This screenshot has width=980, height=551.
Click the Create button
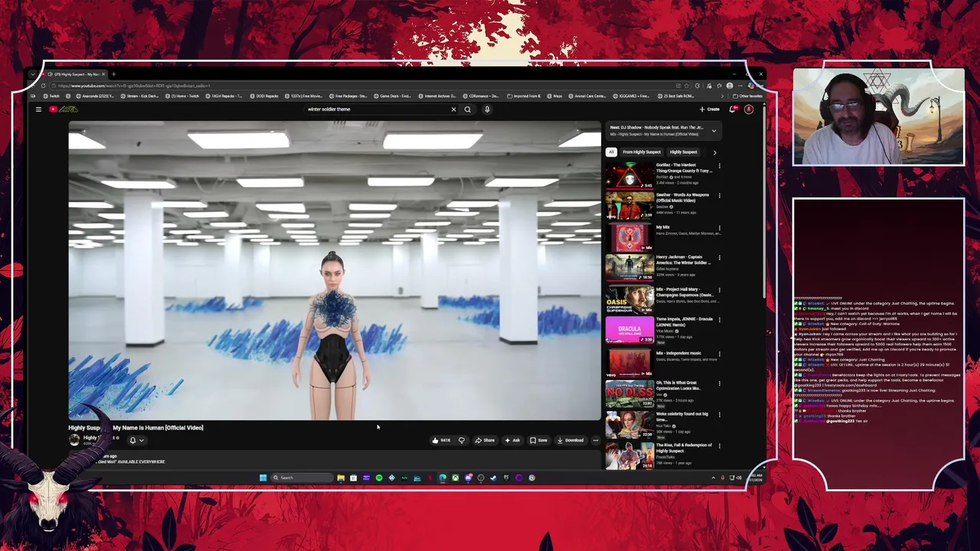point(710,109)
